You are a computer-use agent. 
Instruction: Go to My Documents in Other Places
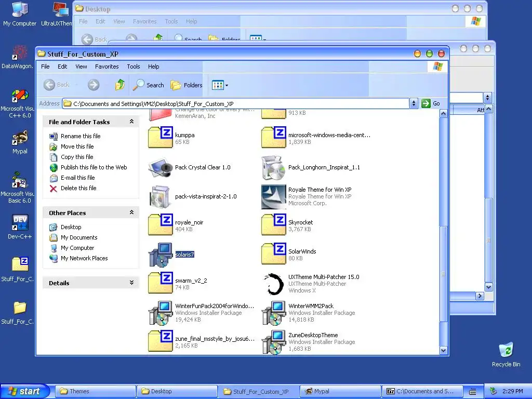pos(79,237)
